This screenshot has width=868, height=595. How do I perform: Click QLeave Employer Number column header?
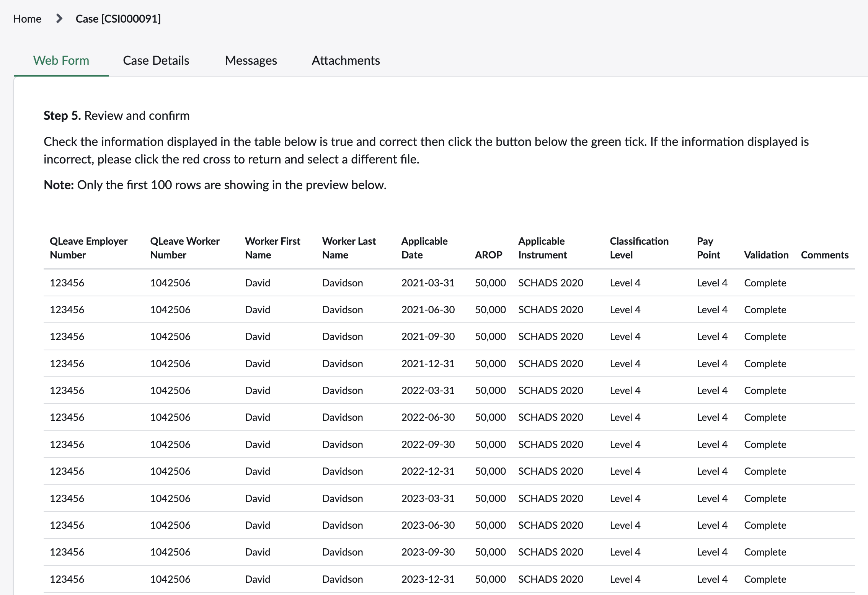88,248
